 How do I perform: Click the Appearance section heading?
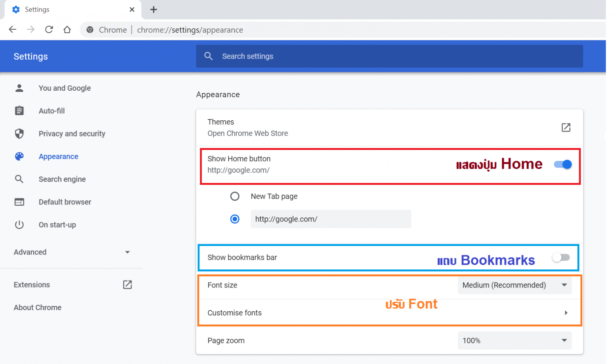(218, 95)
